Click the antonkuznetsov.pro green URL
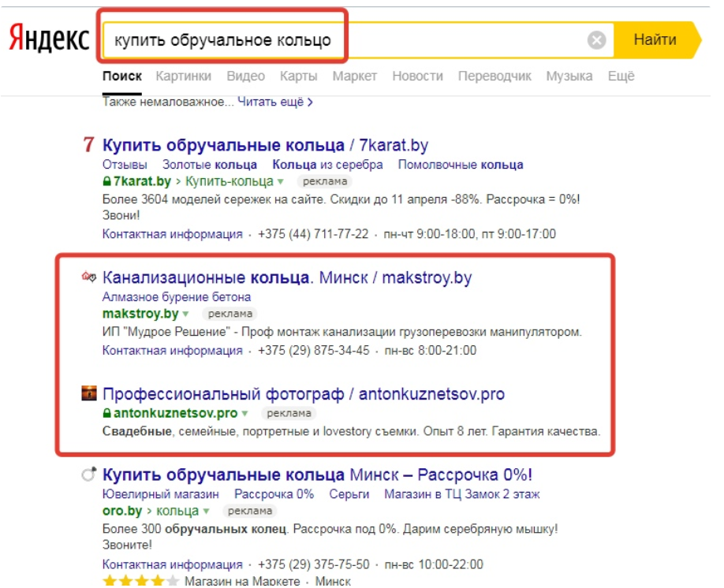 click(175, 413)
